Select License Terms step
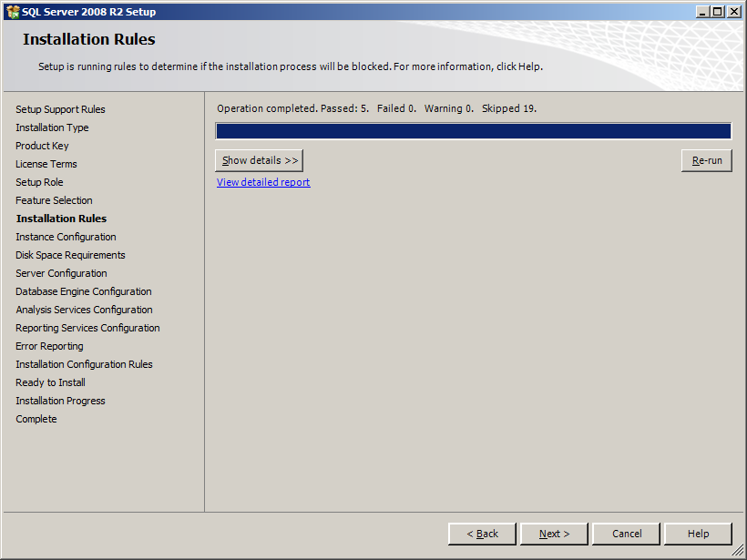Image resolution: width=747 pixels, height=560 pixels. coord(46,164)
